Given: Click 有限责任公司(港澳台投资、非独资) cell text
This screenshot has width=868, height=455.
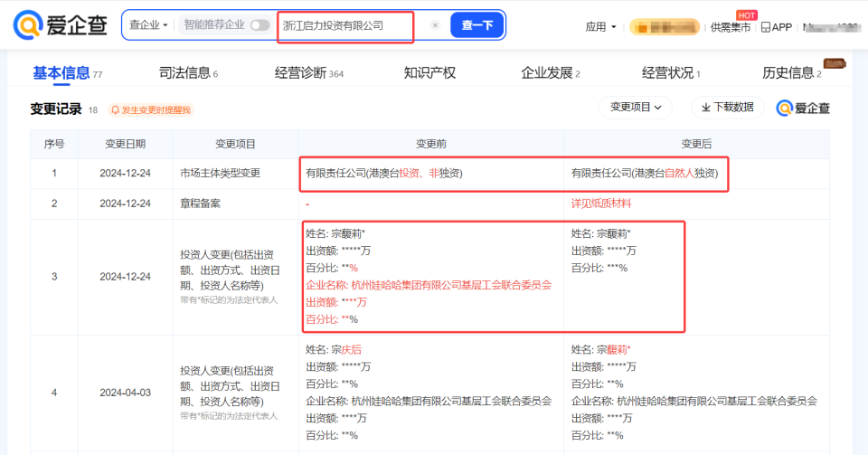Looking at the screenshot, I should 384,174.
